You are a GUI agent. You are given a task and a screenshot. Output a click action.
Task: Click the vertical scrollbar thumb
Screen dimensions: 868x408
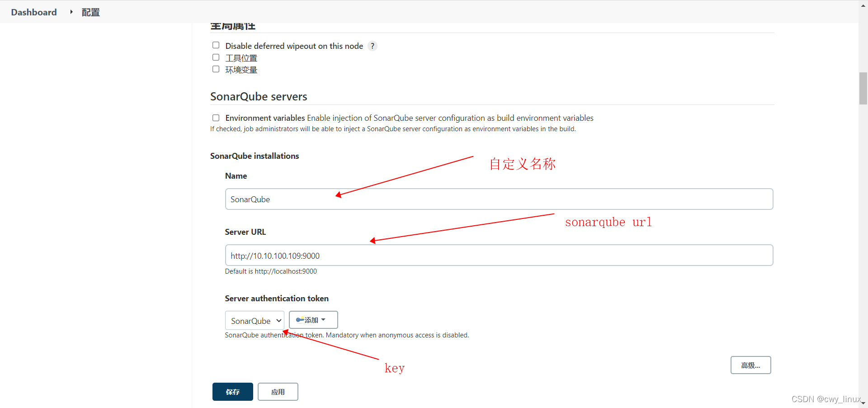point(863,88)
